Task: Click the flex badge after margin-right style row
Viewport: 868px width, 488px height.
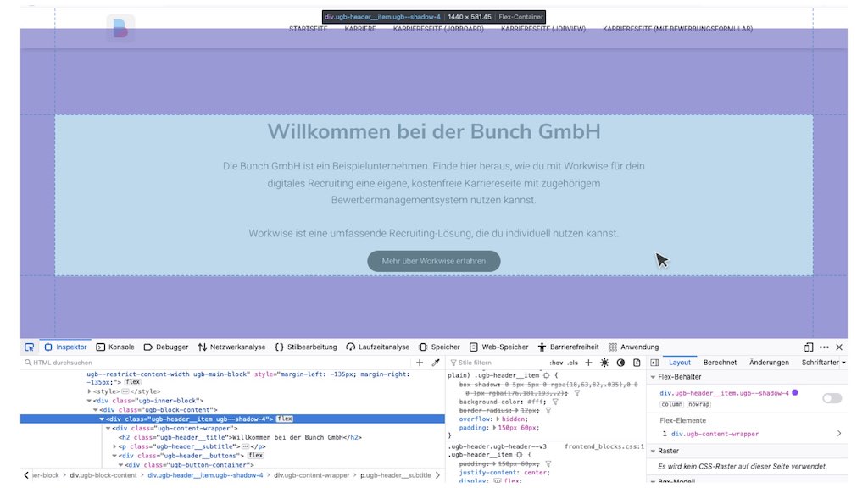Action: (x=132, y=382)
